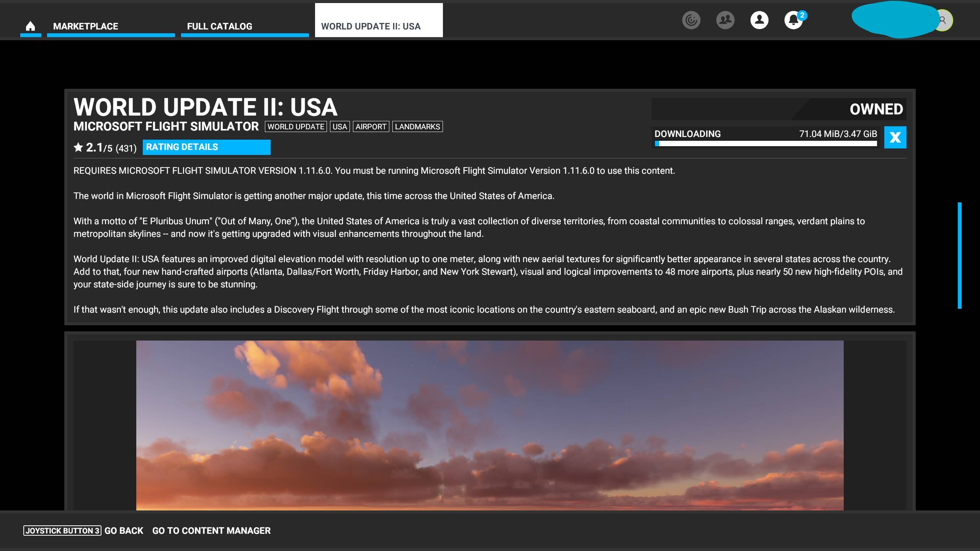Click the Home icon in top navigation
Image resolution: width=980 pixels, height=551 pixels.
point(30,26)
